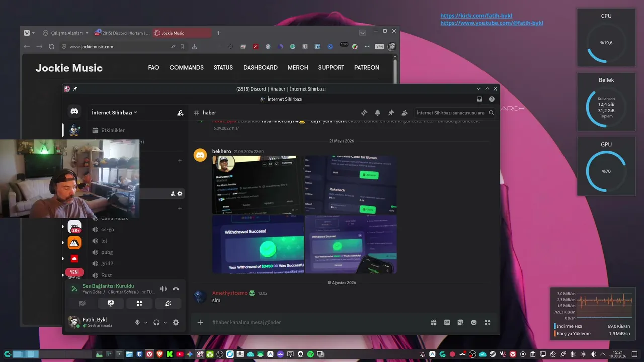Select the server with the 2K+ badge
Viewport: 644px width, 362px height.
pos(74,227)
